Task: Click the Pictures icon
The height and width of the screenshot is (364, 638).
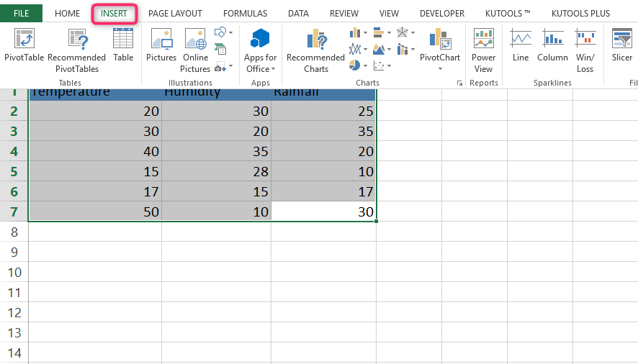Action: [x=161, y=45]
